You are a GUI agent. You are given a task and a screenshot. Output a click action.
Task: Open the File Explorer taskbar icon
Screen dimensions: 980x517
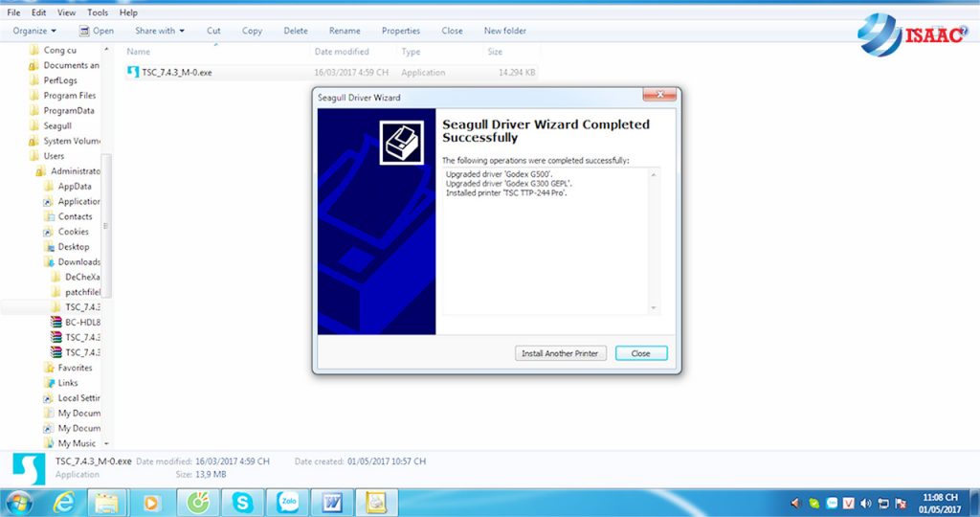pyautogui.click(x=107, y=503)
